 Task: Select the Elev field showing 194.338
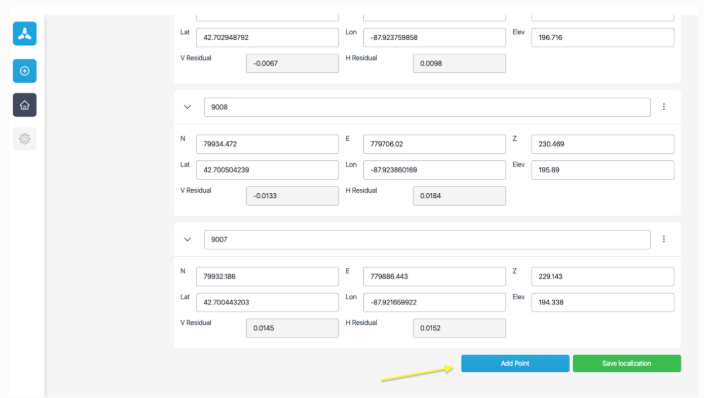603,302
